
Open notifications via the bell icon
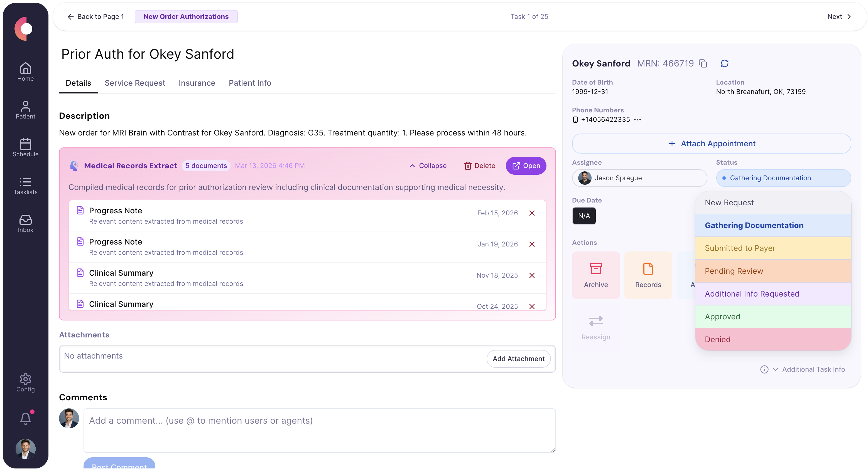point(25,418)
